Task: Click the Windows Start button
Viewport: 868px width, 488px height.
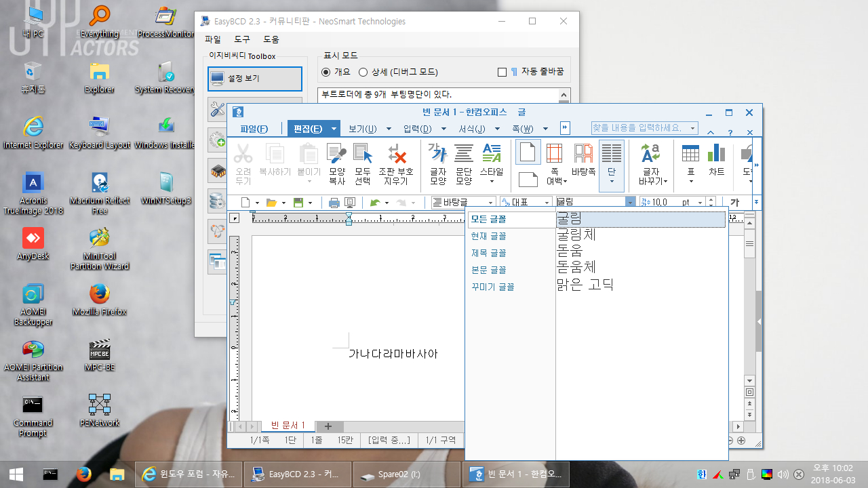Action: click(x=16, y=474)
